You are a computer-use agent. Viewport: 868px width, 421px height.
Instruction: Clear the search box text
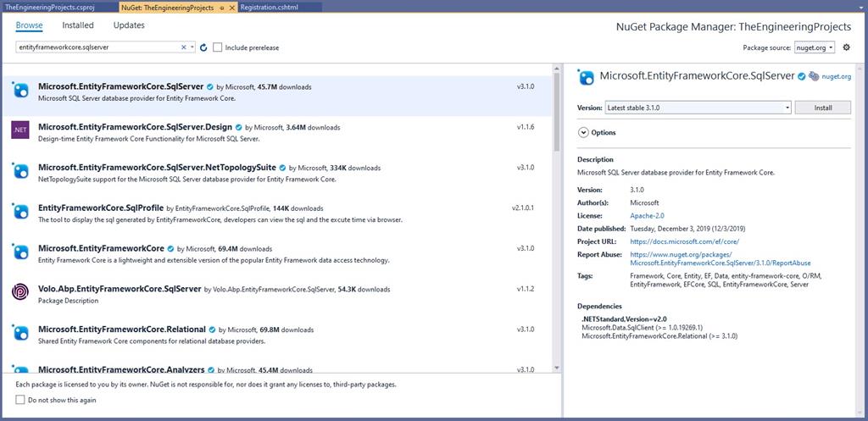pyautogui.click(x=184, y=47)
